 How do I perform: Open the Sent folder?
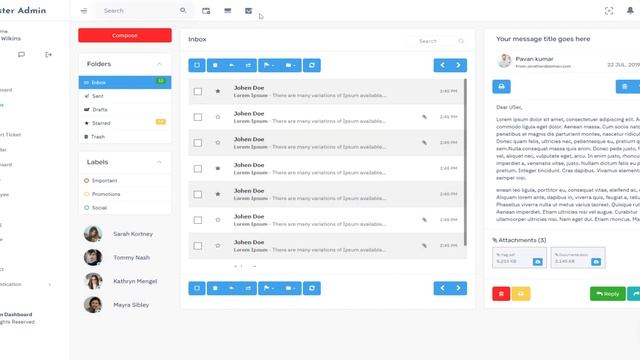tap(125, 96)
